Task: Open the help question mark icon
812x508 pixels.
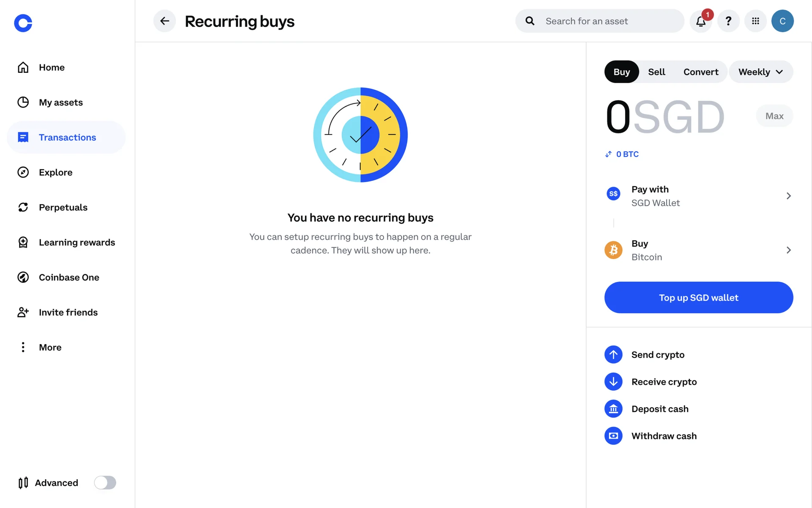Action: [728, 21]
